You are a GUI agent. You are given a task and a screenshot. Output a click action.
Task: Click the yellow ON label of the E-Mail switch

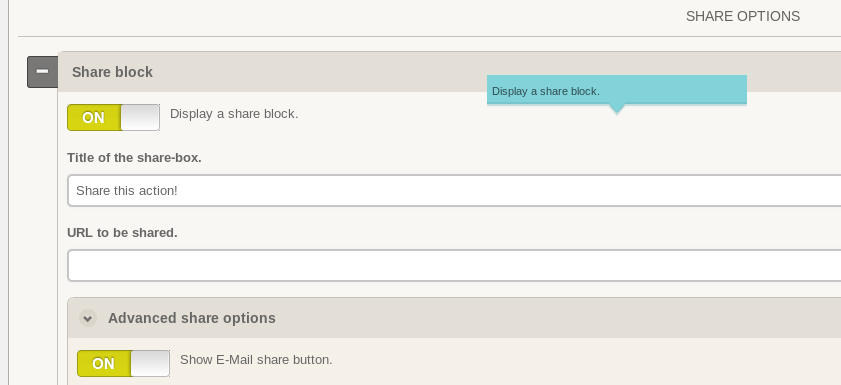tap(104, 364)
